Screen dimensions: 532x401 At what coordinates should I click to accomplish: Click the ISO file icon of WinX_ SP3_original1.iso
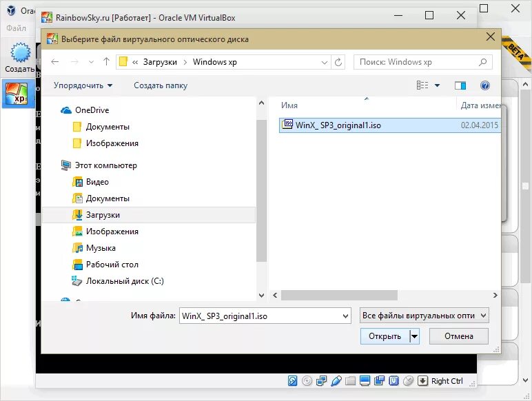[x=287, y=125]
